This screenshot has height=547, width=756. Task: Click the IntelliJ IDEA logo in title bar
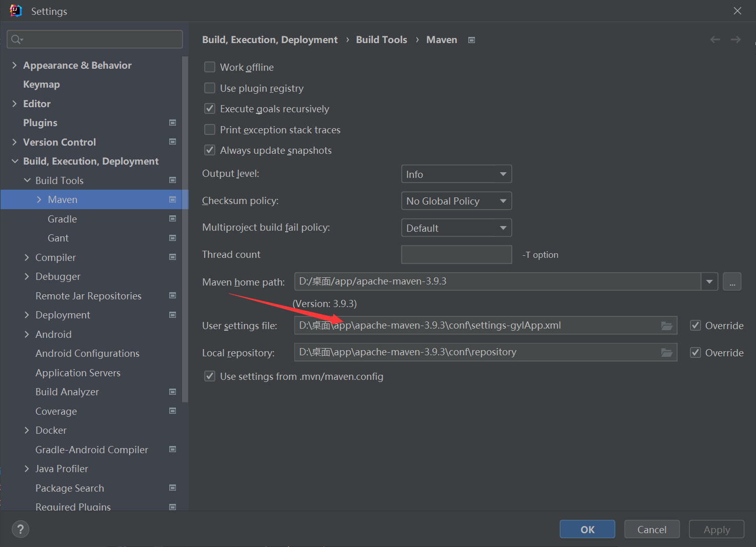(16, 11)
